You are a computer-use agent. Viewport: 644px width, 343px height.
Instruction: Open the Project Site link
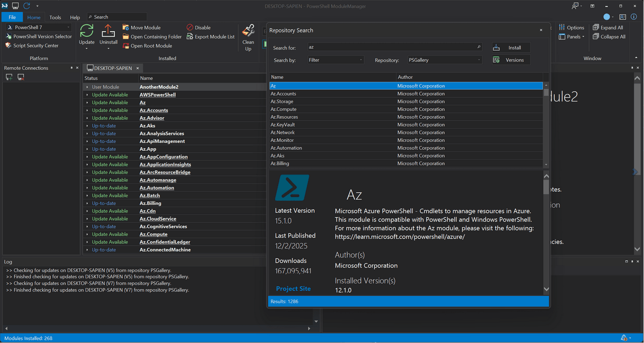click(x=293, y=289)
